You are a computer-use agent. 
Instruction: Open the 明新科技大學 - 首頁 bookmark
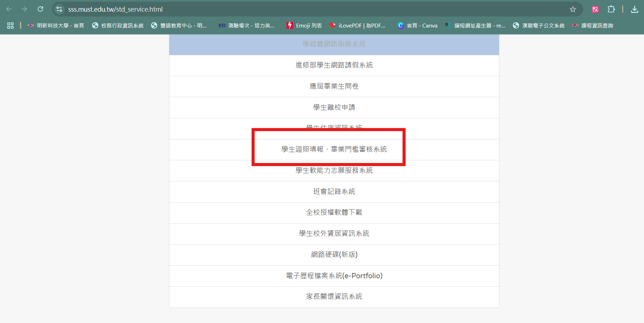click(56, 25)
